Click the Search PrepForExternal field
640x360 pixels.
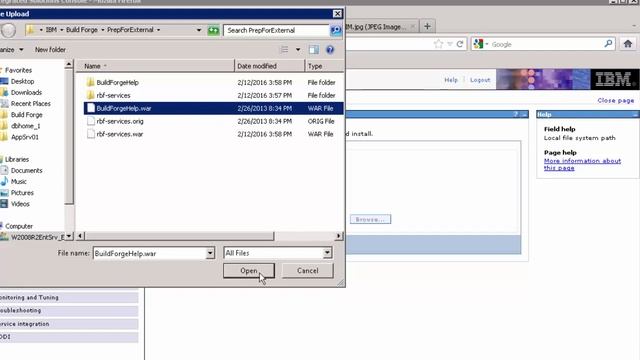(x=276, y=30)
